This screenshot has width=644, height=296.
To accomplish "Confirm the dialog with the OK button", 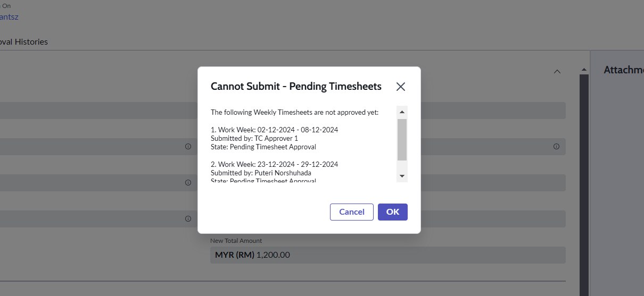I will 392,212.
